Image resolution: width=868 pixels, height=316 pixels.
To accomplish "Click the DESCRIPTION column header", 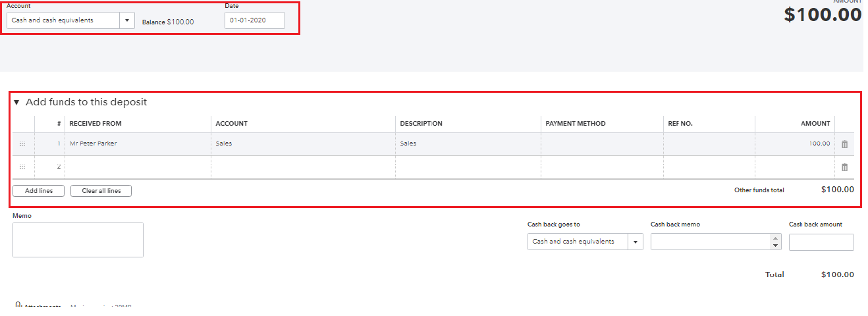I will point(421,124).
